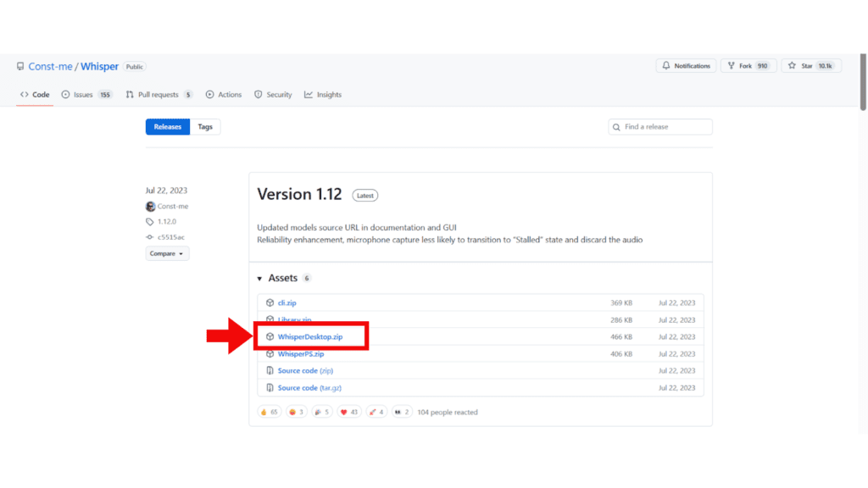The image size is (868, 488).
Task: Click the thumbs up reaction emoji
Action: pyautogui.click(x=264, y=412)
